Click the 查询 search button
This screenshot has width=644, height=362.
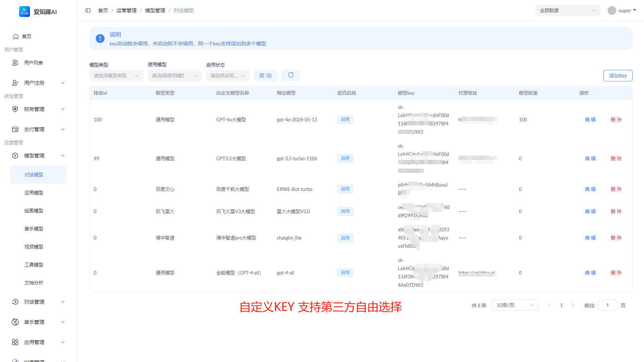point(265,76)
